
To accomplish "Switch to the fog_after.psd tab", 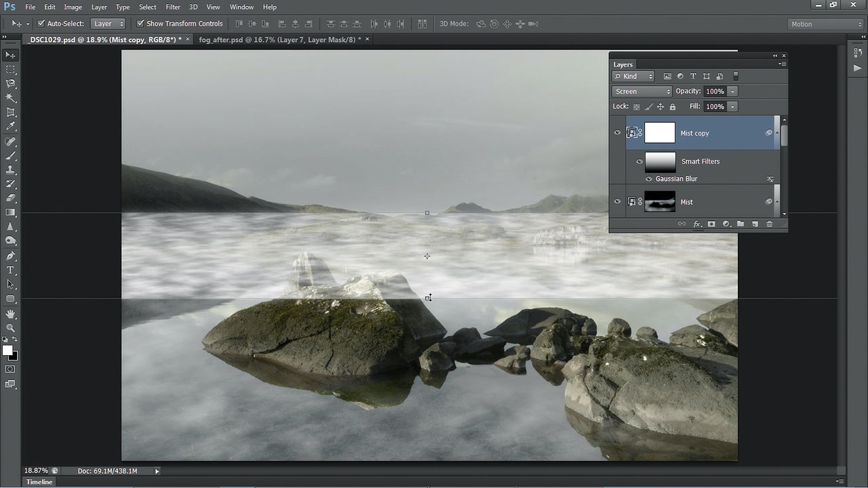I will tap(280, 39).
